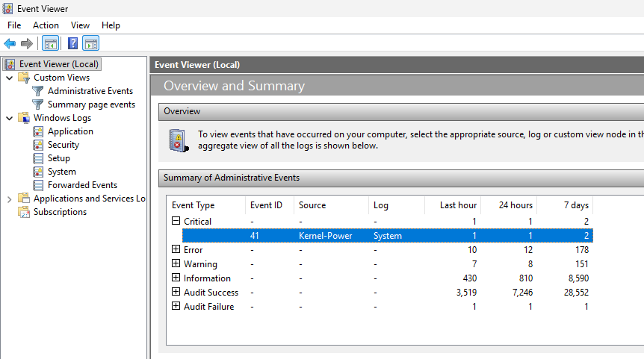
Task: Expand the Error event type row
Action: coord(176,249)
